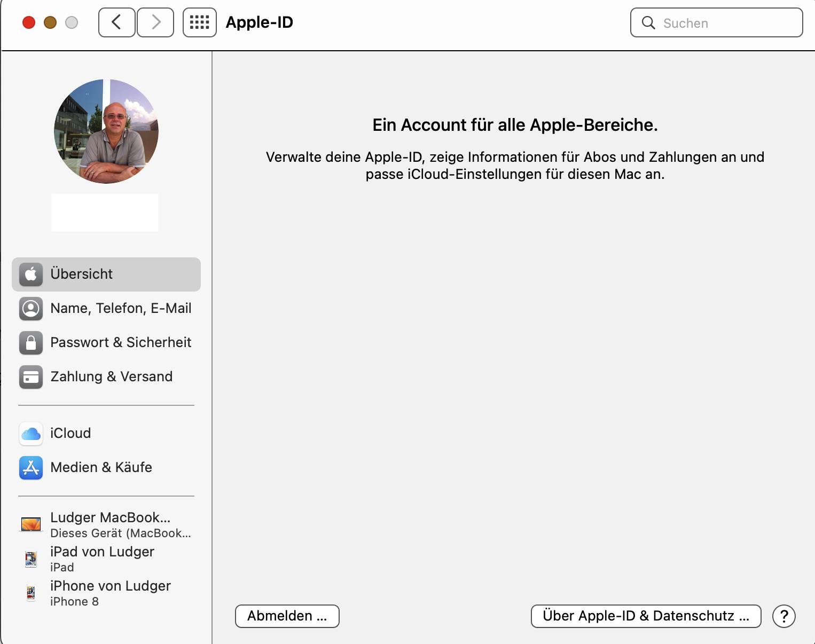Click the Abmelden button
This screenshot has height=644, width=815.
pyautogui.click(x=287, y=616)
